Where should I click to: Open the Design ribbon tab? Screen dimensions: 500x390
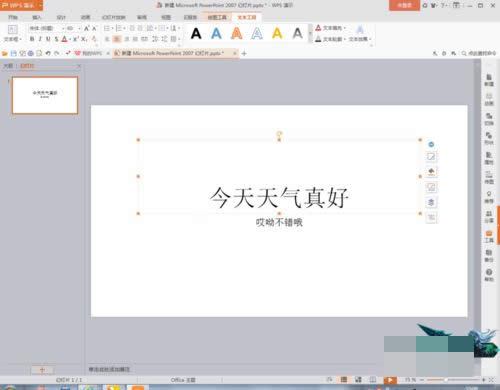(61, 17)
